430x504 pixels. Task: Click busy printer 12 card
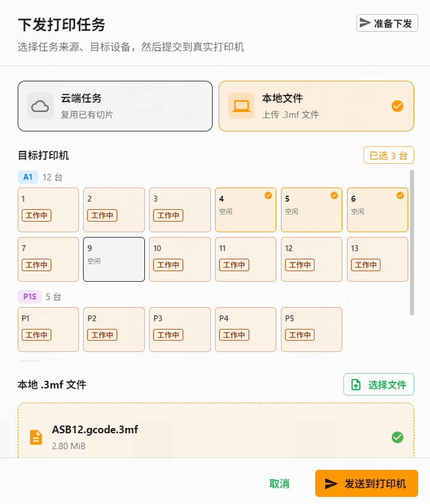[311, 259]
